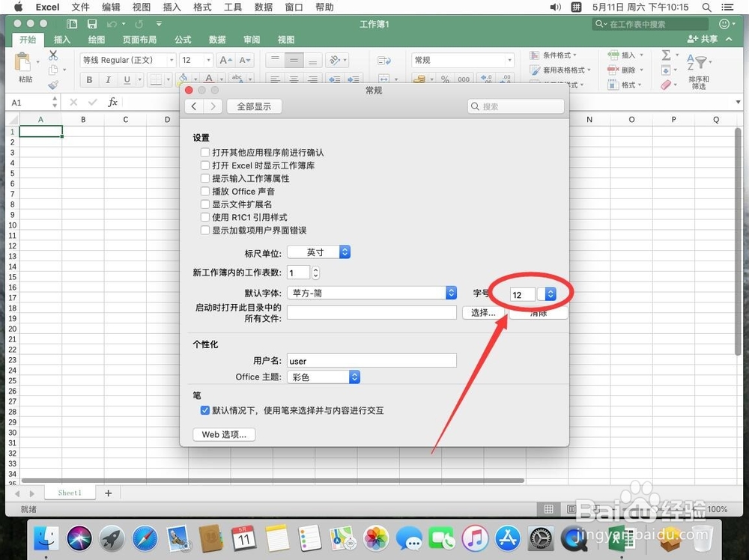Click the 用户名 input field

(372, 360)
